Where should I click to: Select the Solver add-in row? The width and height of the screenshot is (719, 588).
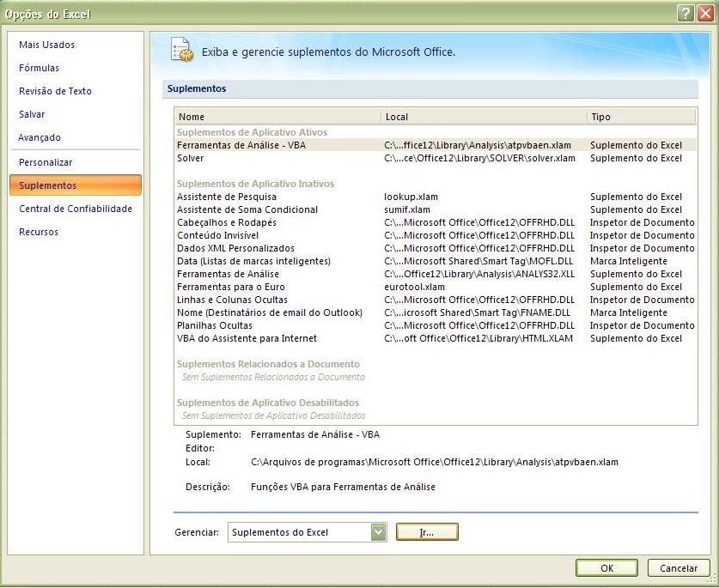(x=436, y=158)
